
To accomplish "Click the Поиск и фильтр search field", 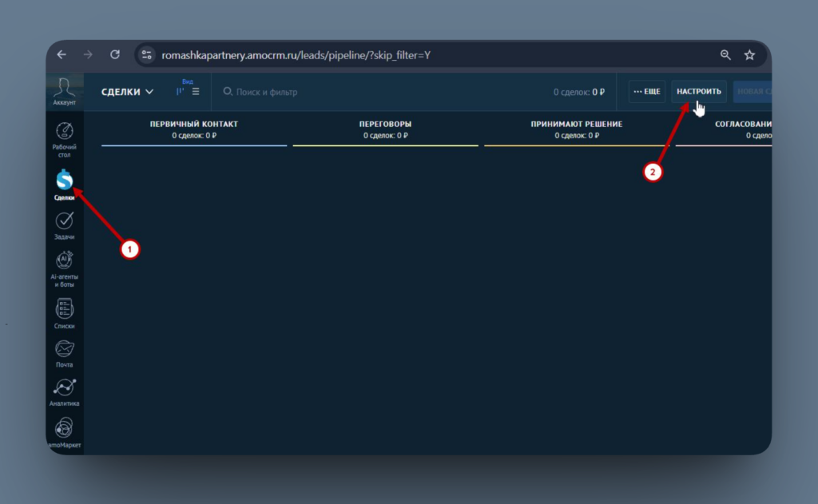I will (x=266, y=92).
